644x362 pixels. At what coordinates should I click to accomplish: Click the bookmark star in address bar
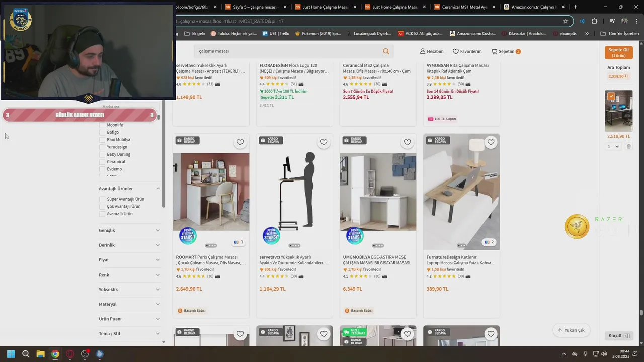(x=566, y=21)
